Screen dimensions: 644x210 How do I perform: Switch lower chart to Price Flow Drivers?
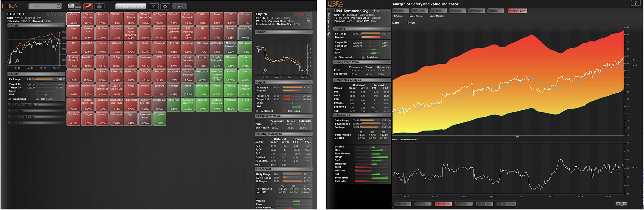pos(506,204)
